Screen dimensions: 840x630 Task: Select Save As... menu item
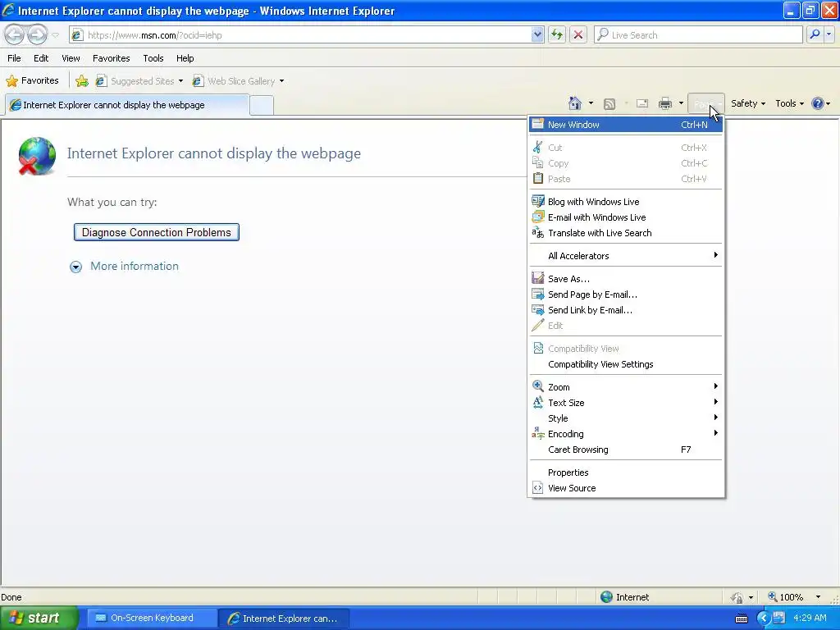[626, 279]
